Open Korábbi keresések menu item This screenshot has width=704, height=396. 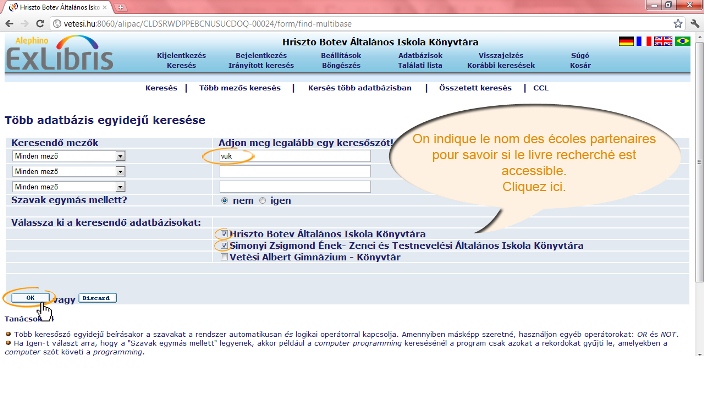(x=501, y=65)
